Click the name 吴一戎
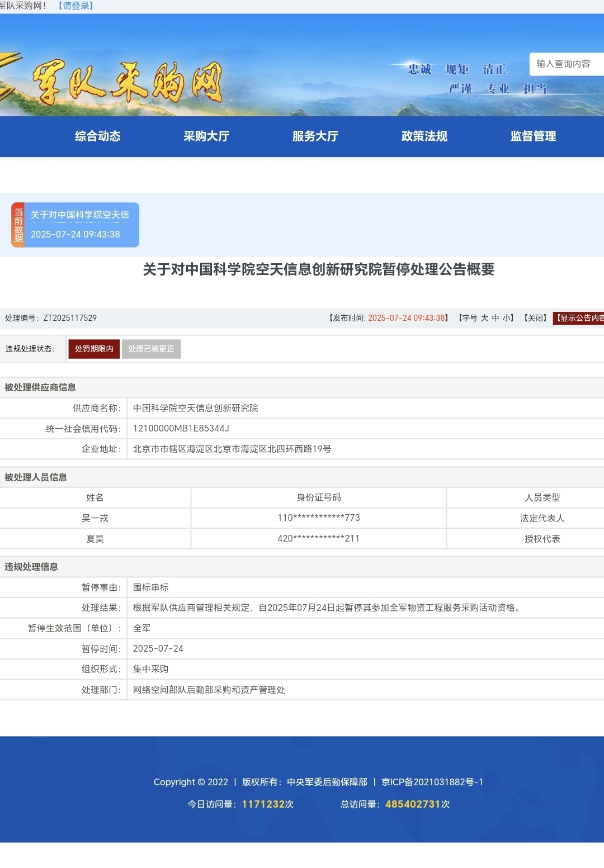Image resolution: width=604 pixels, height=868 pixels. (95, 519)
